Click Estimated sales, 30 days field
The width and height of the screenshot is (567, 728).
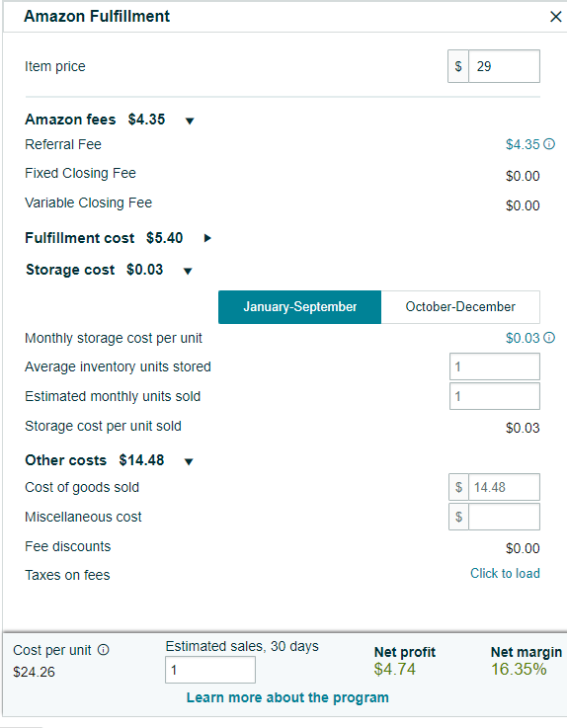coord(209,670)
